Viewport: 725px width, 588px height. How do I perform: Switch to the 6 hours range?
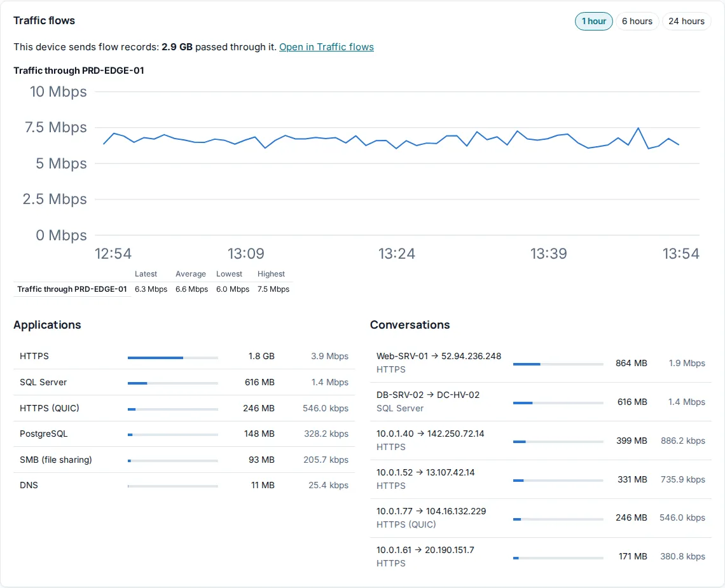click(x=637, y=21)
